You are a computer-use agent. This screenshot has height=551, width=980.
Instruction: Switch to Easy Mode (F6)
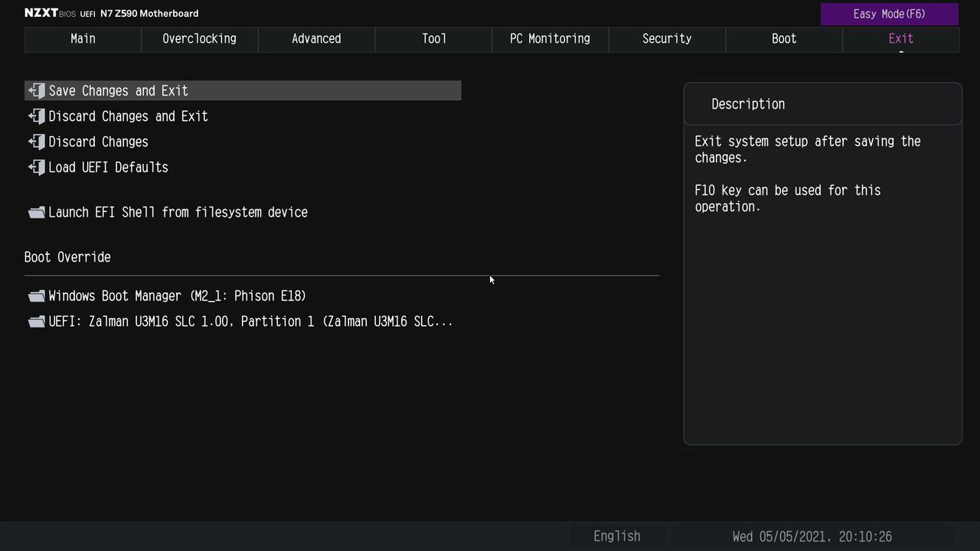pos(890,14)
